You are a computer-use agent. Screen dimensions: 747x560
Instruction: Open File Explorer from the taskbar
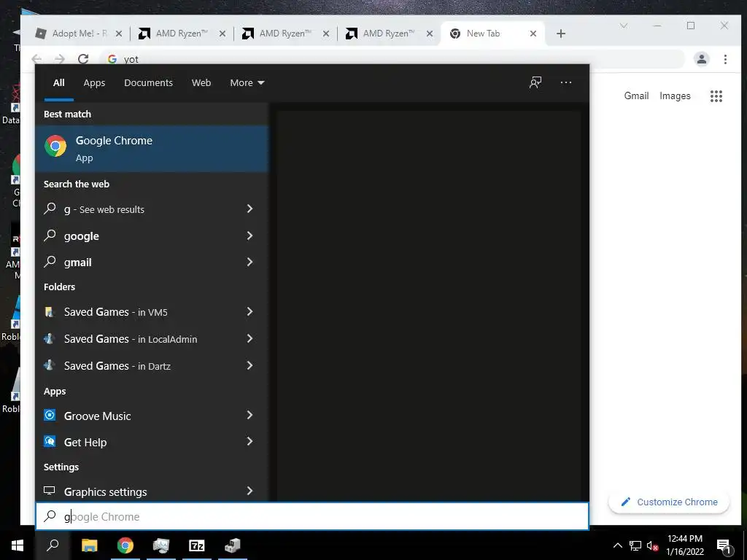pos(89,545)
